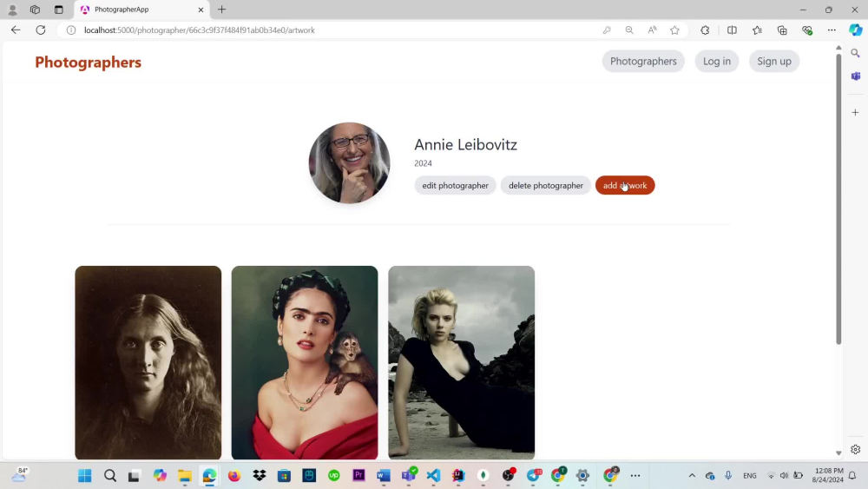Click Annie Leibovitz's round profile photo
The width and height of the screenshot is (868, 489).
click(349, 162)
